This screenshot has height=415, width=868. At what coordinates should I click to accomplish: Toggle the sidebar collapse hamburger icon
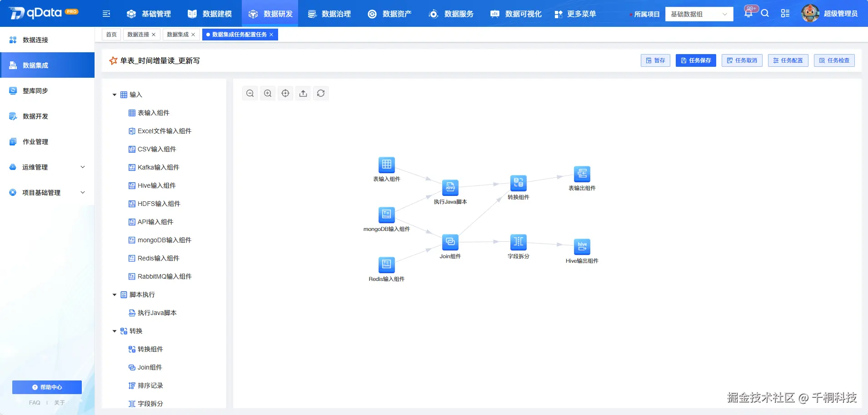(106, 14)
